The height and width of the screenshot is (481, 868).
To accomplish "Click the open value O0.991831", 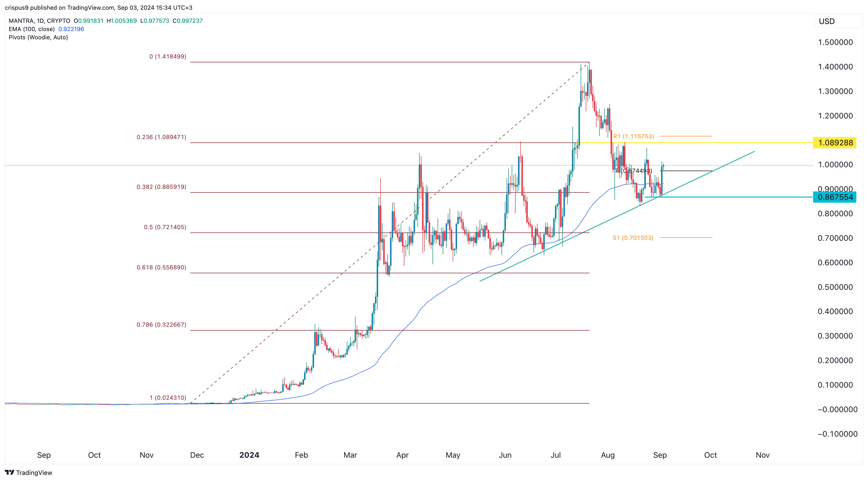I will pyautogui.click(x=89, y=21).
